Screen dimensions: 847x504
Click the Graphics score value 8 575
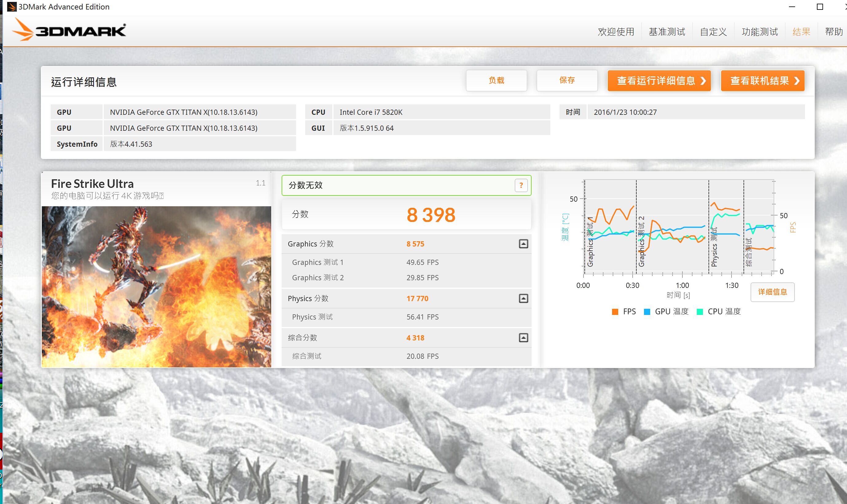(x=415, y=244)
